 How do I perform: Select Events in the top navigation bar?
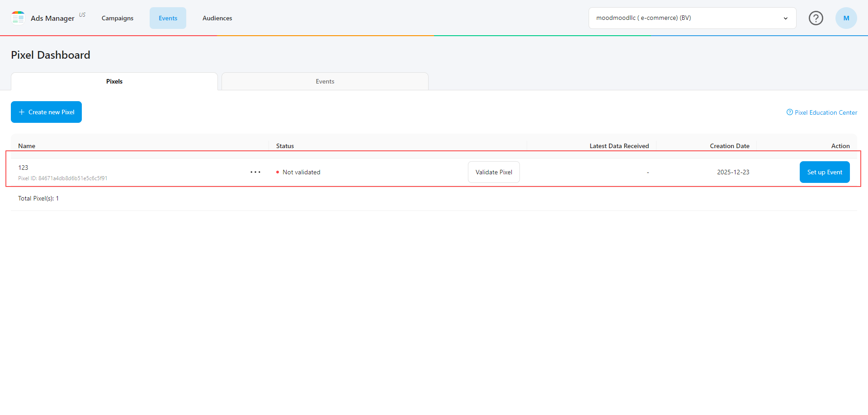point(168,18)
